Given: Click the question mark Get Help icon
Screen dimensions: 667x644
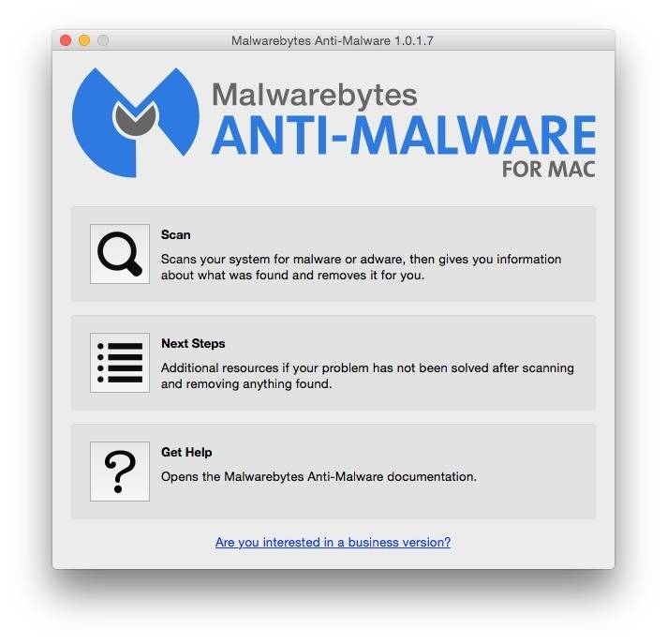Looking at the screenshot, I should click(120, 472).
